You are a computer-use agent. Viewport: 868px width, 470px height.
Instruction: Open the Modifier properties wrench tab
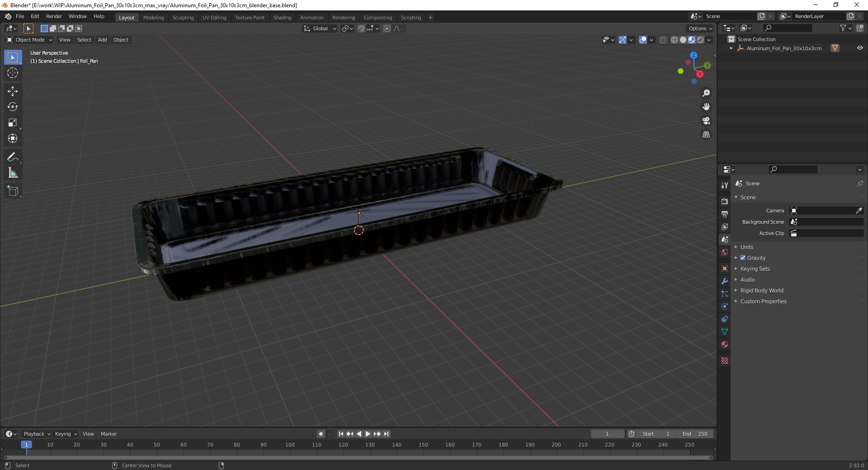[x=725, y=281]
